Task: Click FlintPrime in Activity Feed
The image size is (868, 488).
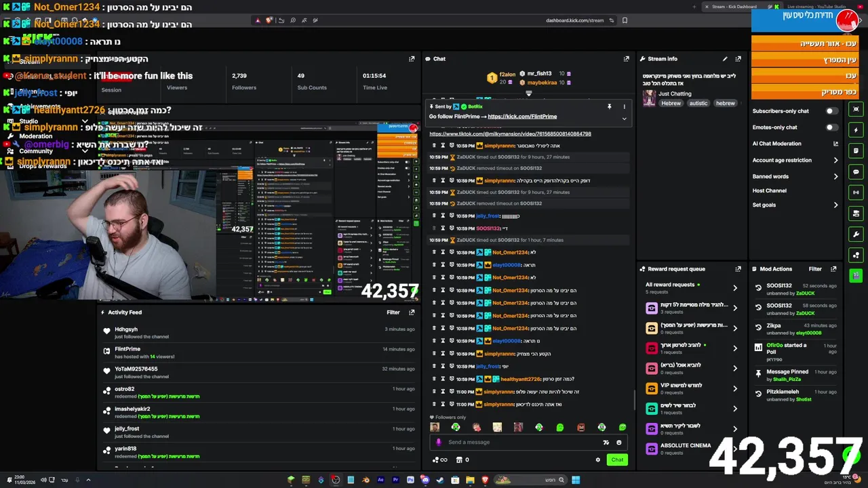Action: (127, 349)
